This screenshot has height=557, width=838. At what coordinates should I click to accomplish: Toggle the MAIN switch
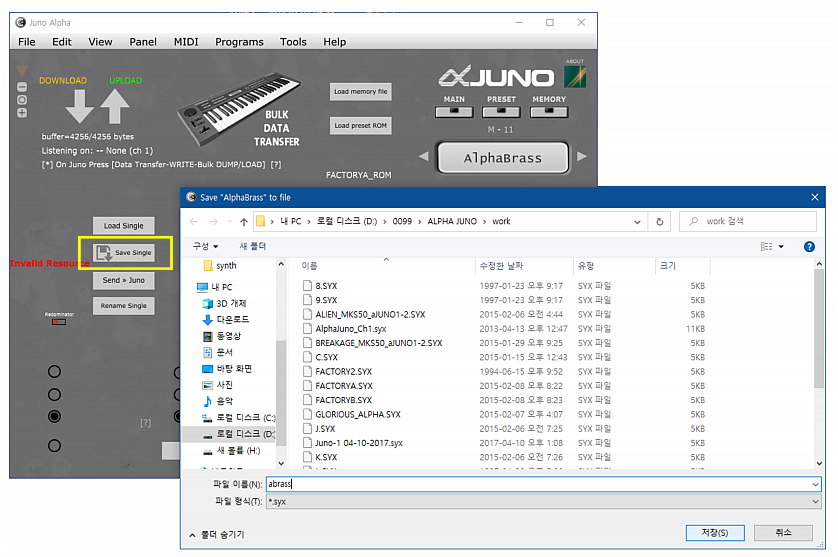(x=454, y=112)
